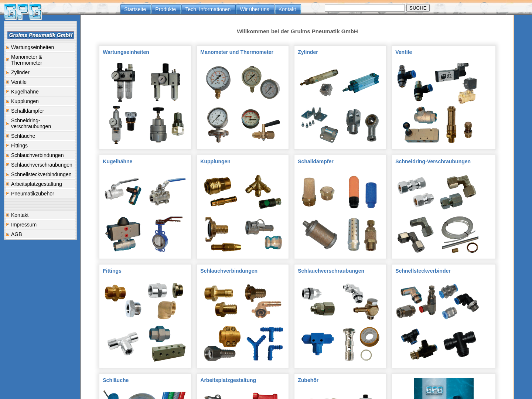This screenshot has width=532, height=399.
Task: View AGB from the sidebar
Action: pos(41,234)
